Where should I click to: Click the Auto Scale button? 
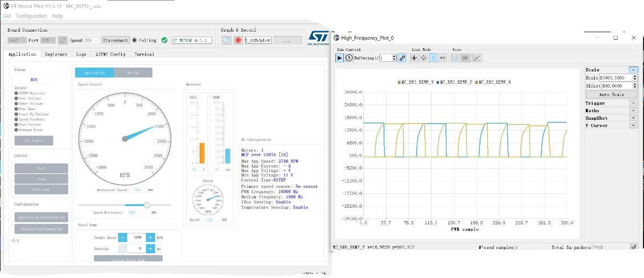pos(611,94)
